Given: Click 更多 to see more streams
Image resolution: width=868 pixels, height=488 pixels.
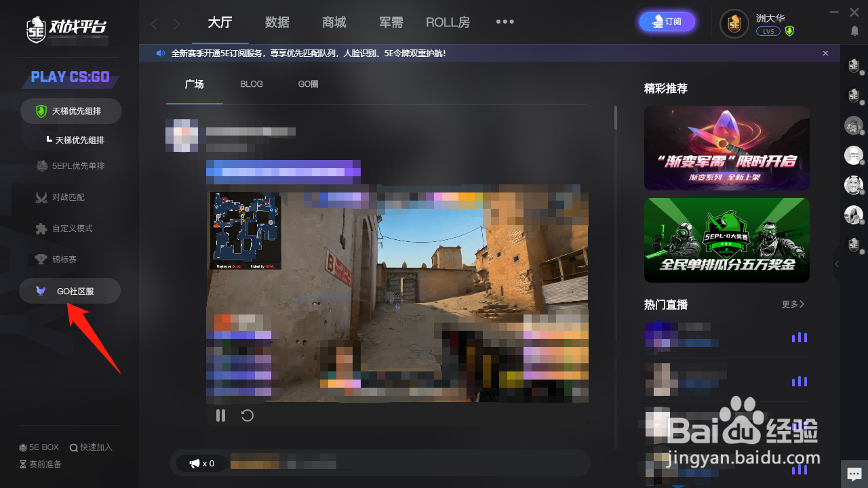Looking at the screenshot, I should (793, 304).
